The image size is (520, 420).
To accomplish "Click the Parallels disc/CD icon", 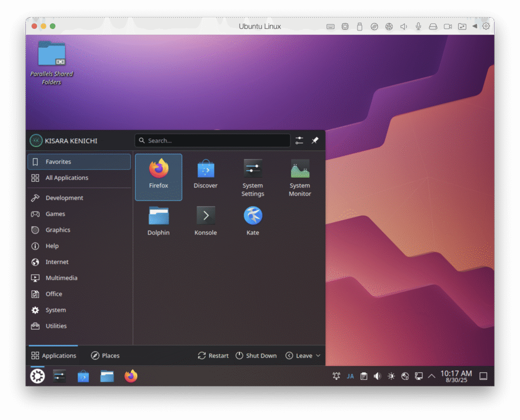I will 374,26.
